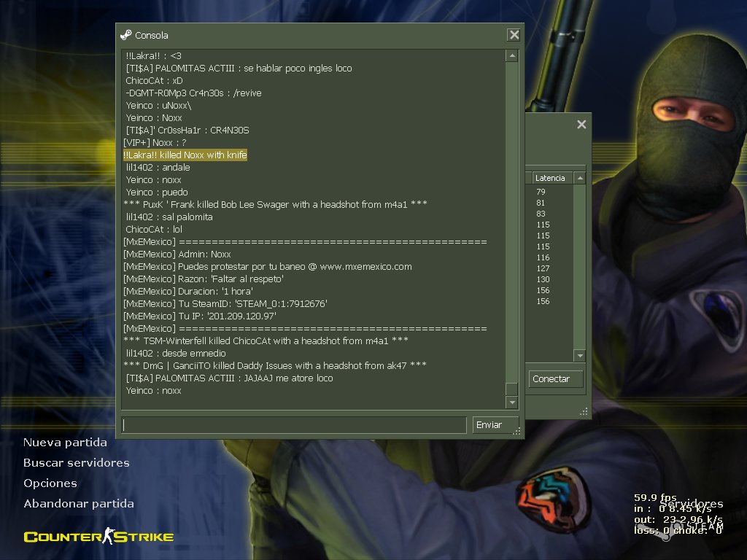Click the Consola window title text

pos(152,35)
